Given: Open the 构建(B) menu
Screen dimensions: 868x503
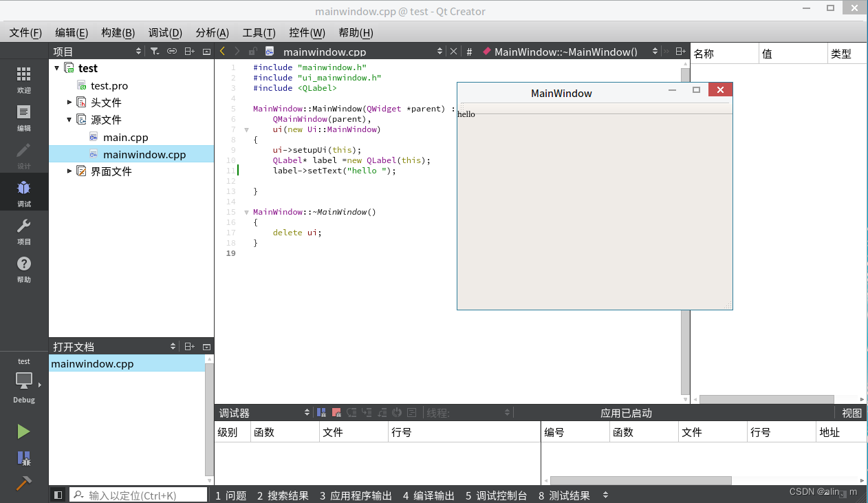Looking at the screenshot, I should [x=118, y=32].
